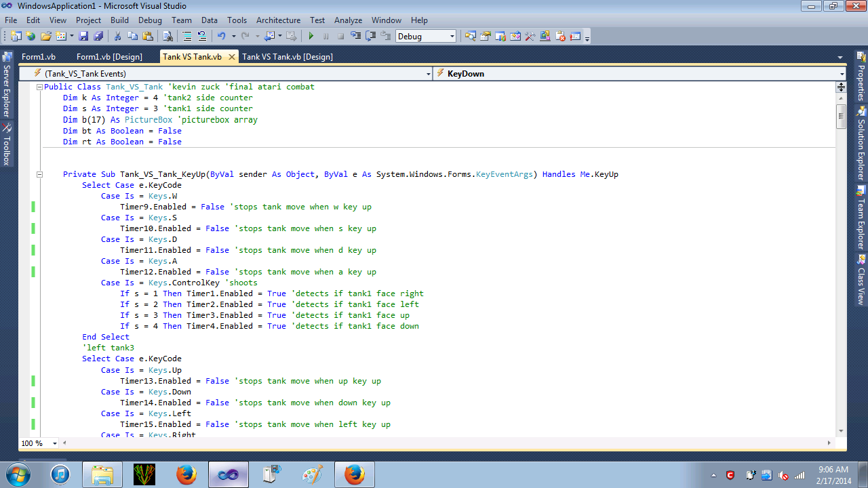The image size is (868, 488).
Task: Open the Debug menu
Action: click(x=150, y=20)
